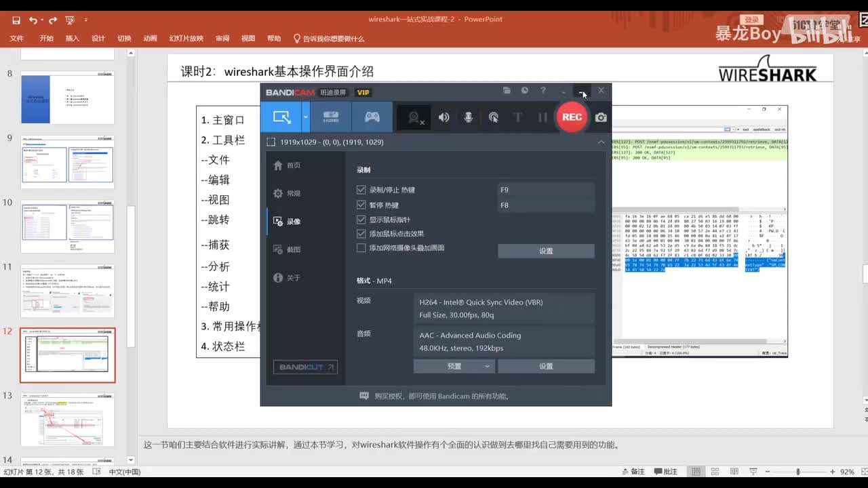This screenshot has height=488, width=868.
Task: Select slide 13 thumbnail
Action: (68, 420)
